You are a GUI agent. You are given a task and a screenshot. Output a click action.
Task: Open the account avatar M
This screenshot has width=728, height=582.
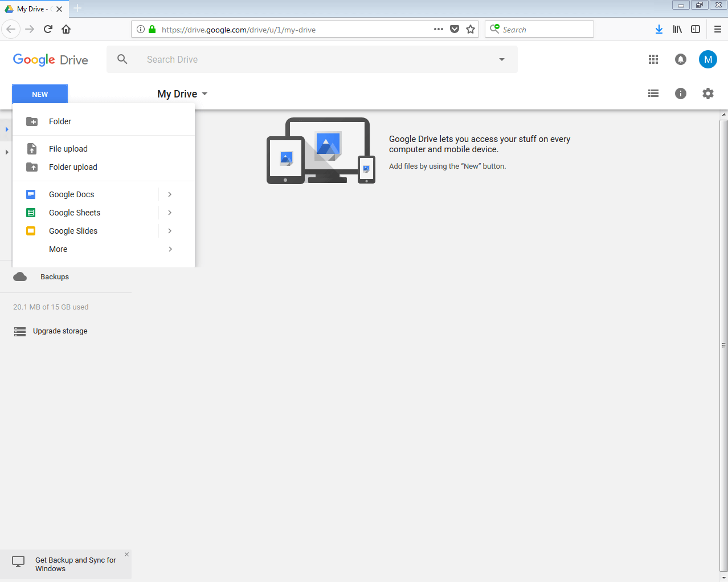(x=708, y=59)
